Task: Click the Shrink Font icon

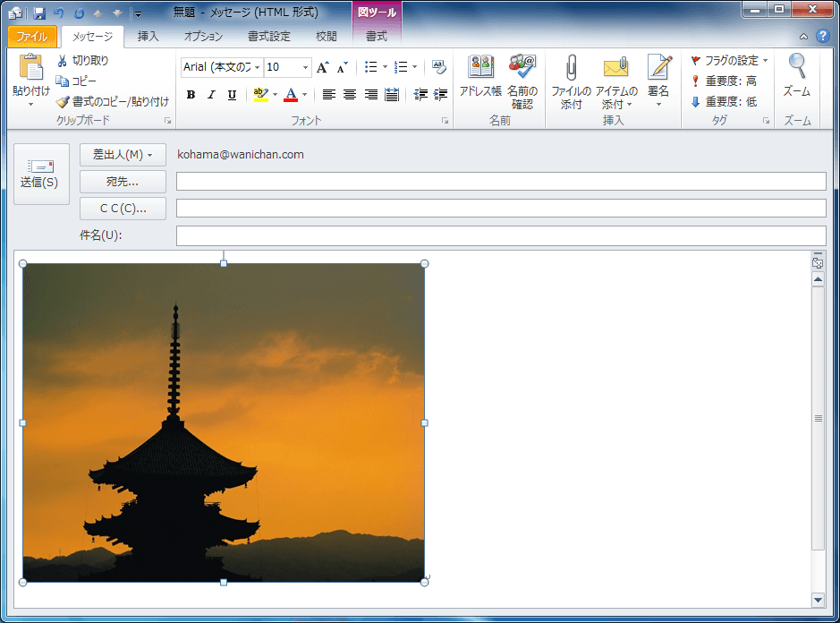Action: (342, 67)
